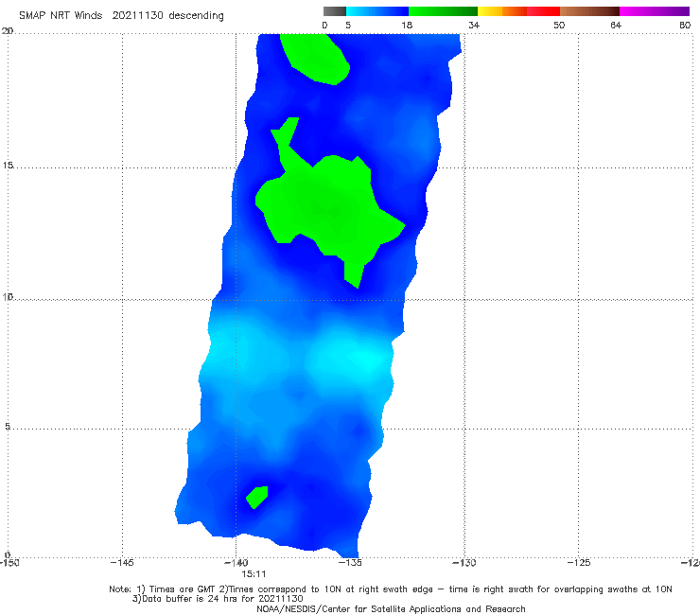Click the longitude label '-125'

pyautogui.click(x=579, y=562)
